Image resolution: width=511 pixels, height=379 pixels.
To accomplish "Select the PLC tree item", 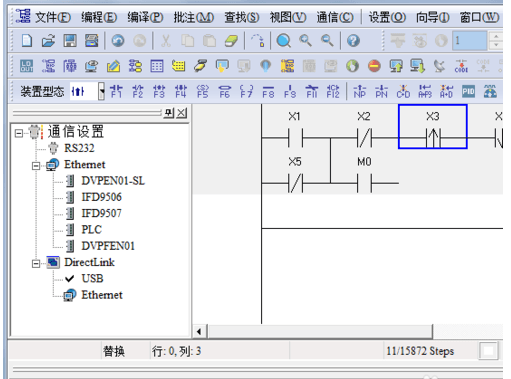I will click(91, 229).
